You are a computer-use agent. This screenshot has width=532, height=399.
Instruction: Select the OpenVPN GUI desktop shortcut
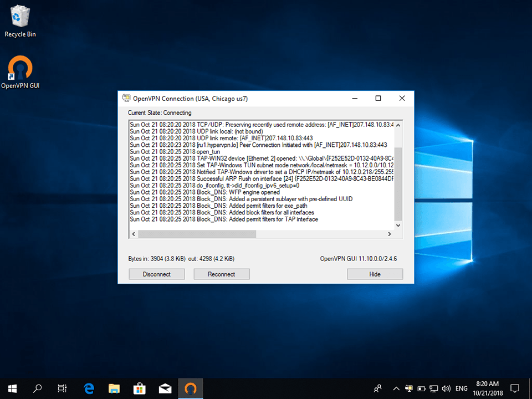click(20, 72)
